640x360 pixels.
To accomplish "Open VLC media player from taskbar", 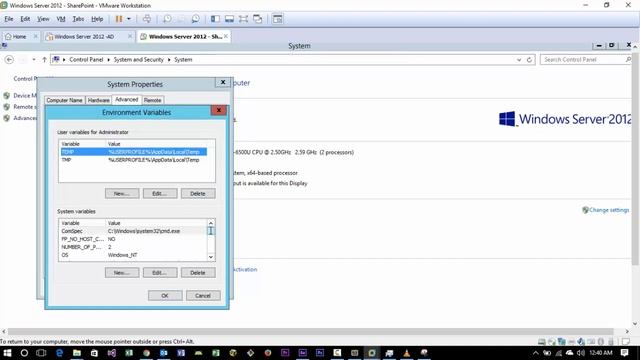I will coord(407,353).
